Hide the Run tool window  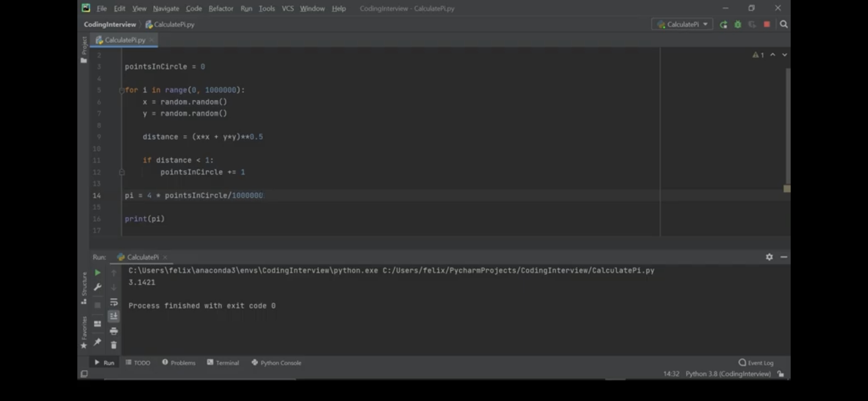click(784, 257)
